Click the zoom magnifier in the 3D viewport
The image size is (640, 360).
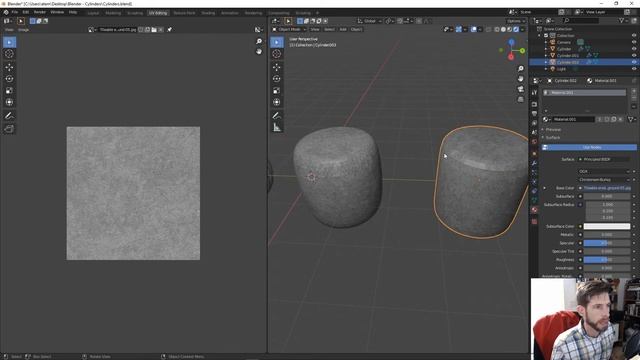click(520, 69)
